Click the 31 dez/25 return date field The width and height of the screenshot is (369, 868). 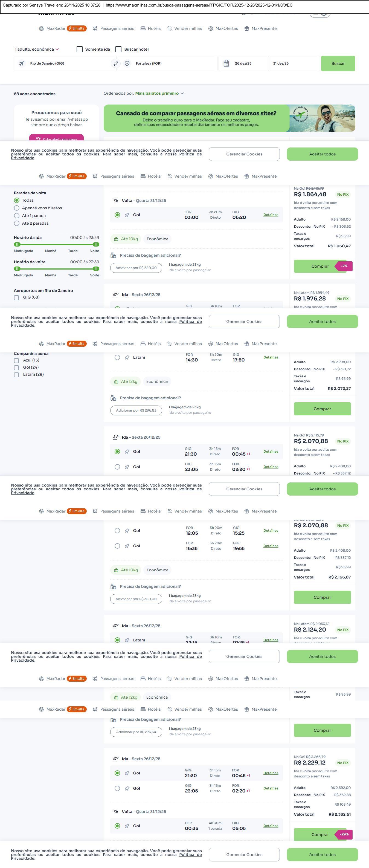point(294,63)
